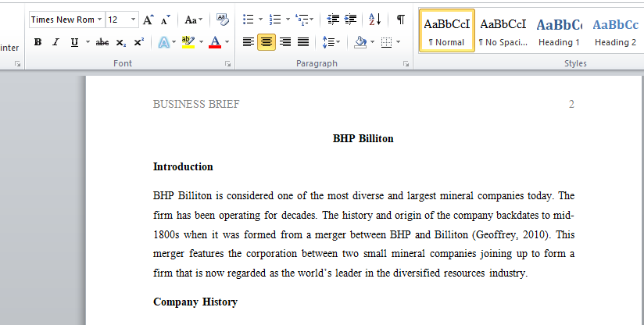Click the Text Effects icon
The image size is (644, 325).
click(164, 42)
